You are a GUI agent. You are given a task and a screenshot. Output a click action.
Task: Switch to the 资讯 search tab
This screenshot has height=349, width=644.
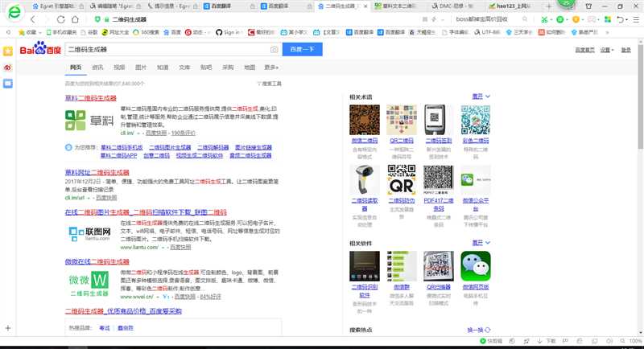(x=97, y=68)
